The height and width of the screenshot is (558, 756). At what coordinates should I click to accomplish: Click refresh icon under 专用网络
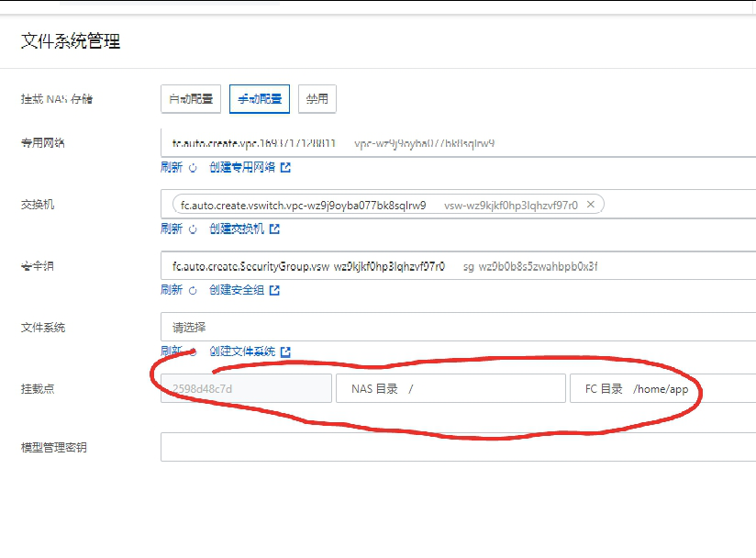(193, 168)
